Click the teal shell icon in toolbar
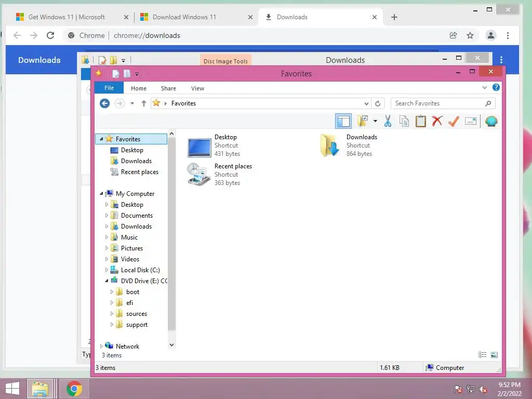Viewport: 532px width, 399px height. (491, 121)
